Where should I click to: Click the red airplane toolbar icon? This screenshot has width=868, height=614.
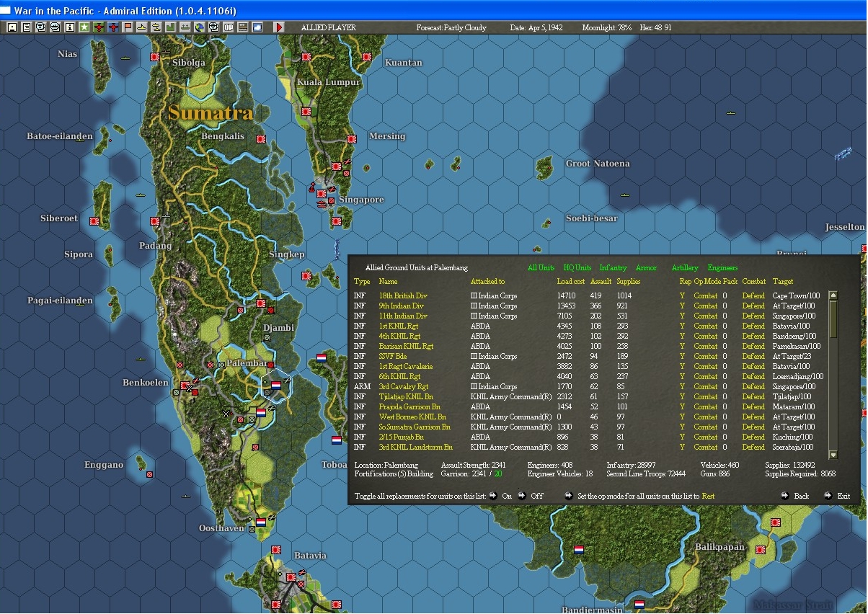click(99, 27)
